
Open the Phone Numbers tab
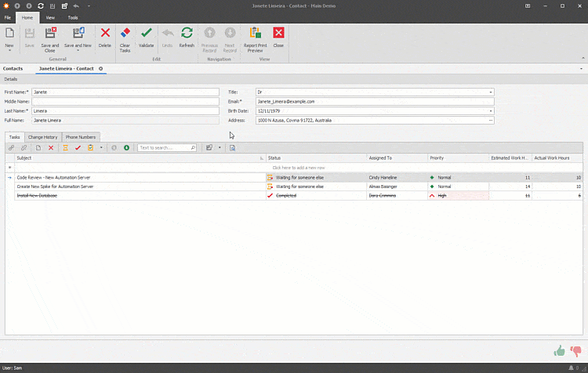tap(81, 137)
